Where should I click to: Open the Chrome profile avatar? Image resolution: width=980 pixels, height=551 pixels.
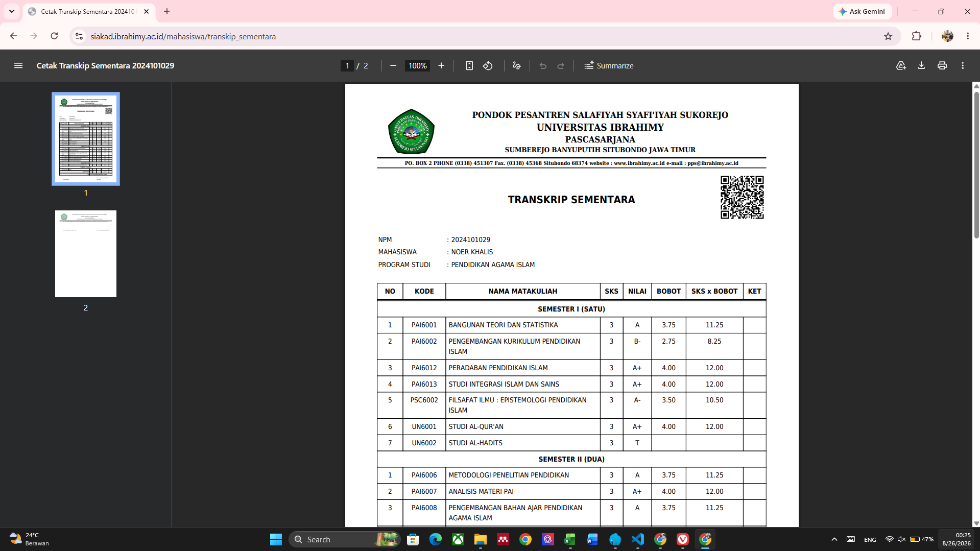[x=947, y=36]
